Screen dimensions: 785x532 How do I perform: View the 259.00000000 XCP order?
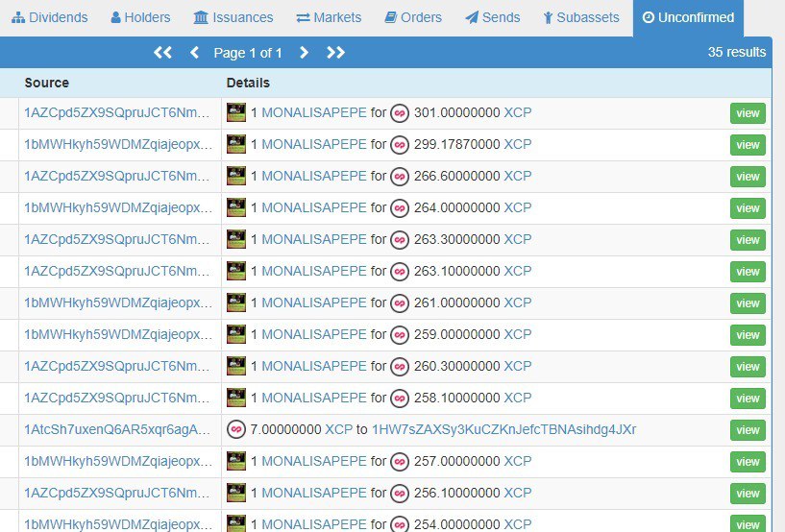[748, 335]
